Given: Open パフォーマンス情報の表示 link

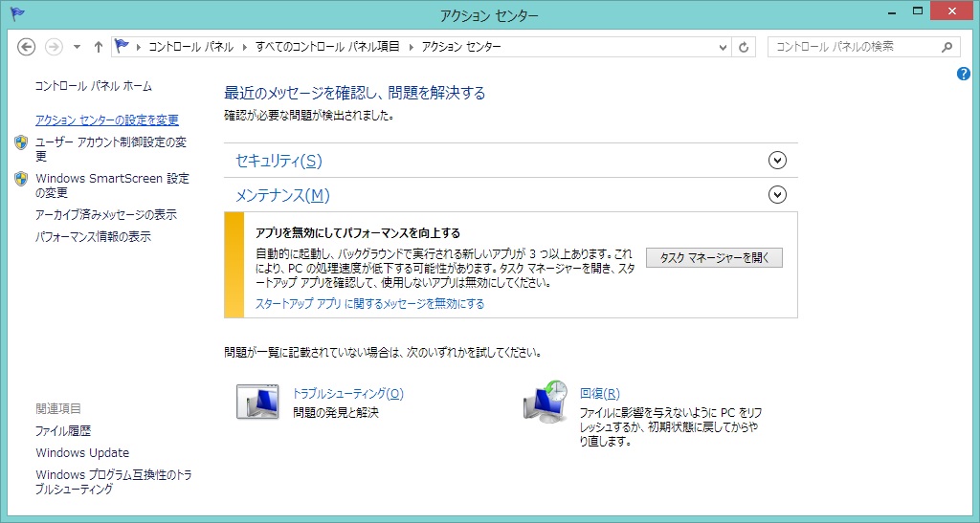Looking at the screenshot, I should click(93, 236).
